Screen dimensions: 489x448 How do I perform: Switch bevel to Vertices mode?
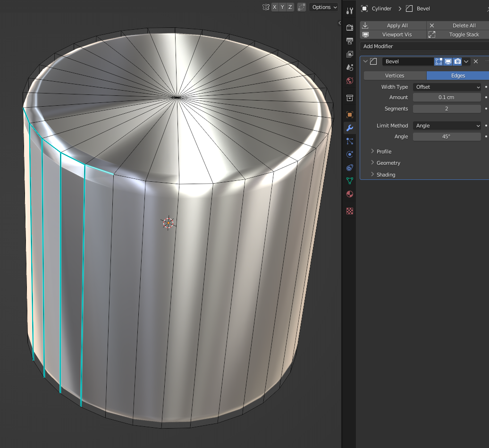395,76
